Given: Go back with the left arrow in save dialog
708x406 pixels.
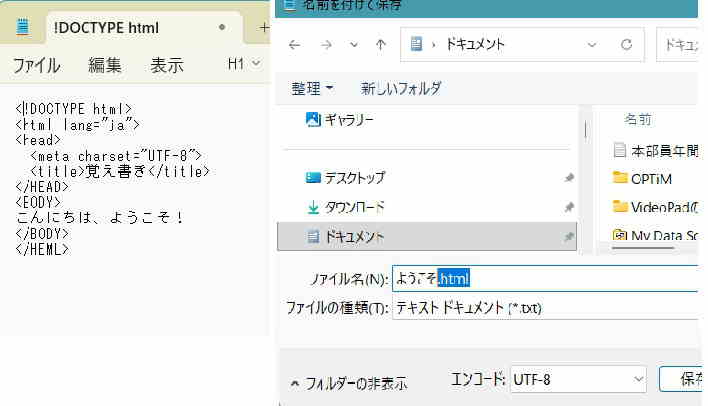Looking at the screenshot, I should [294, 45].
